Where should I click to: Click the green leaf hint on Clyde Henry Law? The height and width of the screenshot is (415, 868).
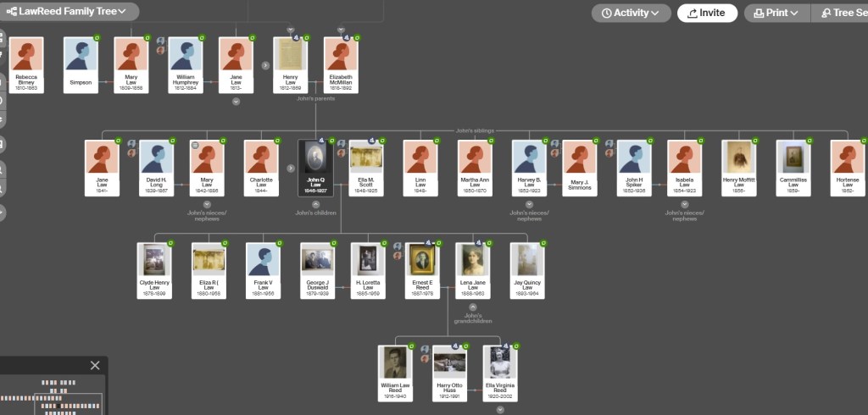click(170, 244)
